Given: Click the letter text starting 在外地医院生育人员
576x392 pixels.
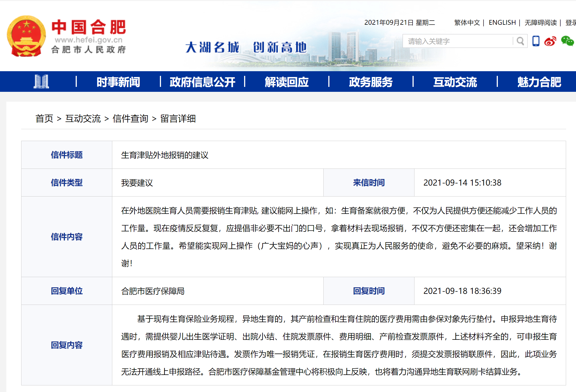Looking at the screenshot, I should [339, 237].
